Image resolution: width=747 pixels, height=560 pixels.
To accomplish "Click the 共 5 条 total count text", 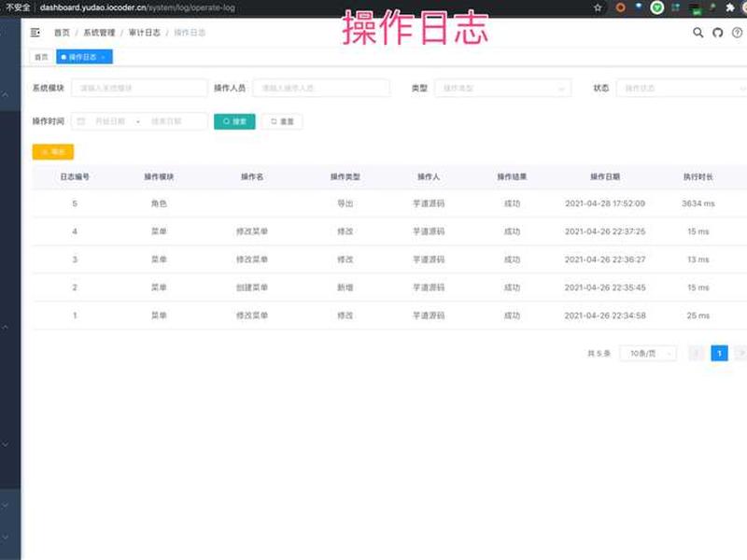I will tap(599, 354).
